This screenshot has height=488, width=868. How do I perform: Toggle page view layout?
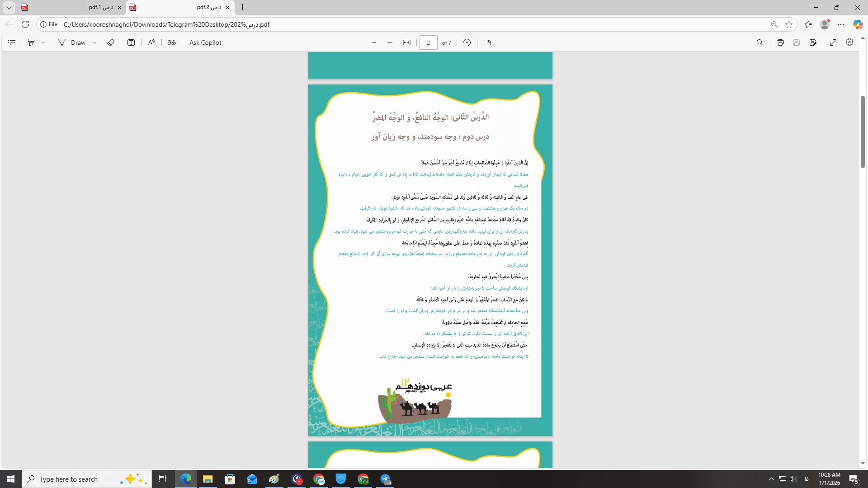pyautogui.click(x=487, y=42)
